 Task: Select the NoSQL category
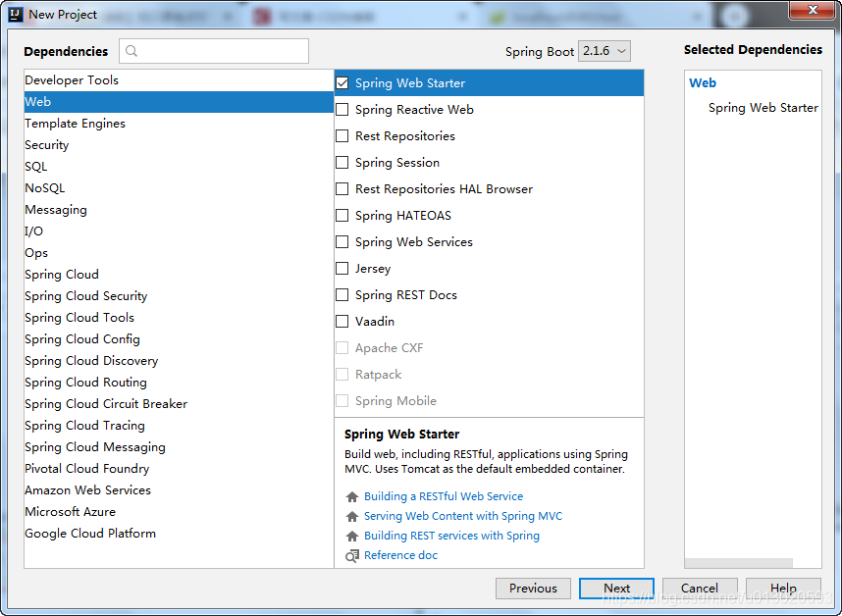(179, 187)
